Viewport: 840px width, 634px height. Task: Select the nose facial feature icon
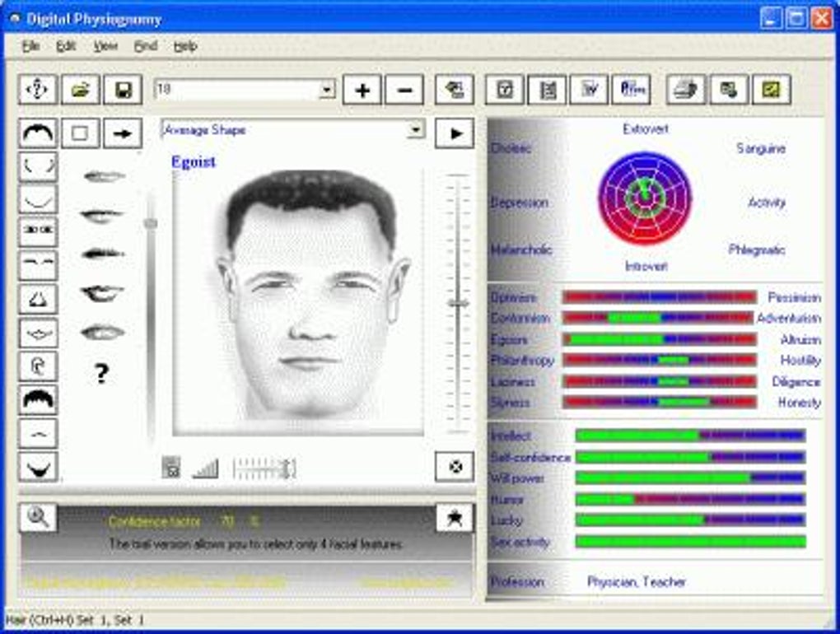38,299
